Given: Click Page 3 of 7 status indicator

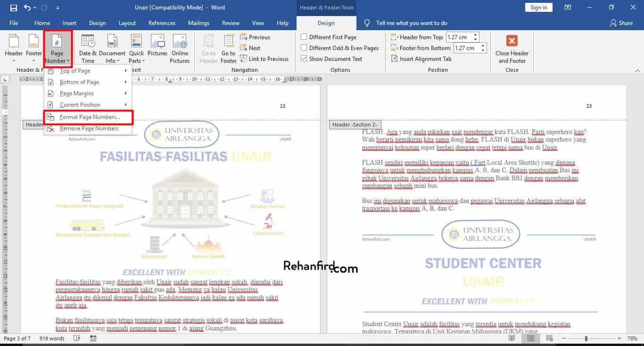Looking at the screenshot, I should [17, 338].
